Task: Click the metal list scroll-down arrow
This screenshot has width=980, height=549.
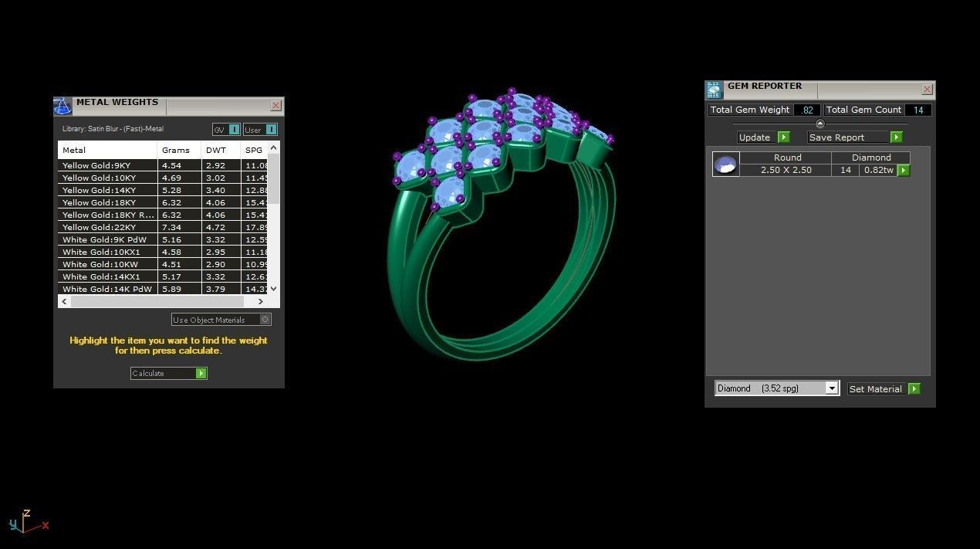Action: 273,289
